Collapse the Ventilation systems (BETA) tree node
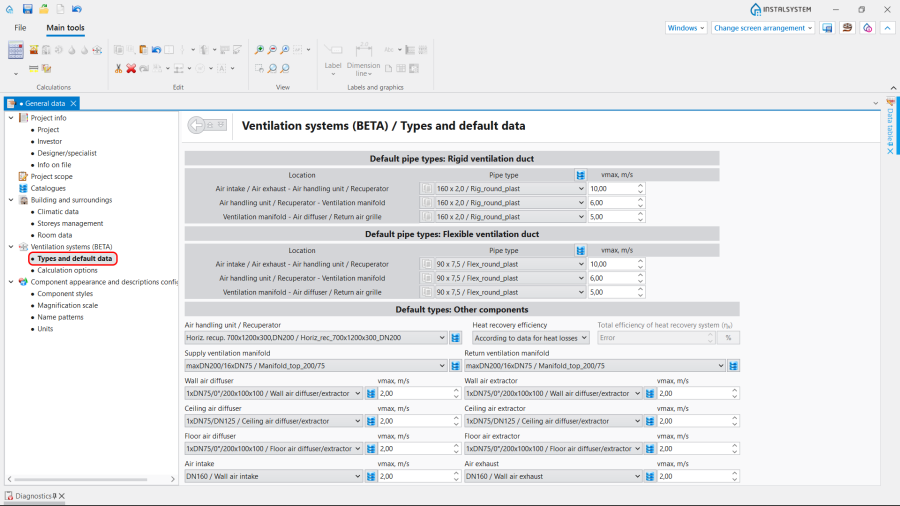The image size is (900, 506). [x=11, y=247]
